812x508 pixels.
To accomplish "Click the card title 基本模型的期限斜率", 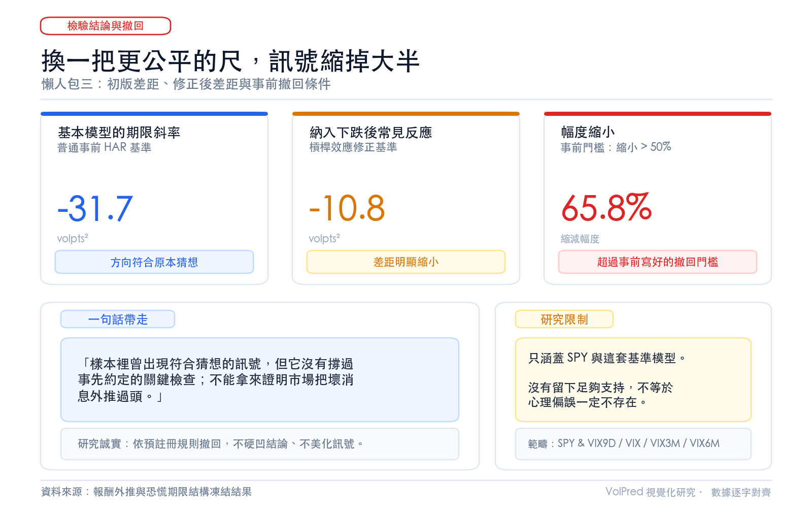I will coord(119,133).
